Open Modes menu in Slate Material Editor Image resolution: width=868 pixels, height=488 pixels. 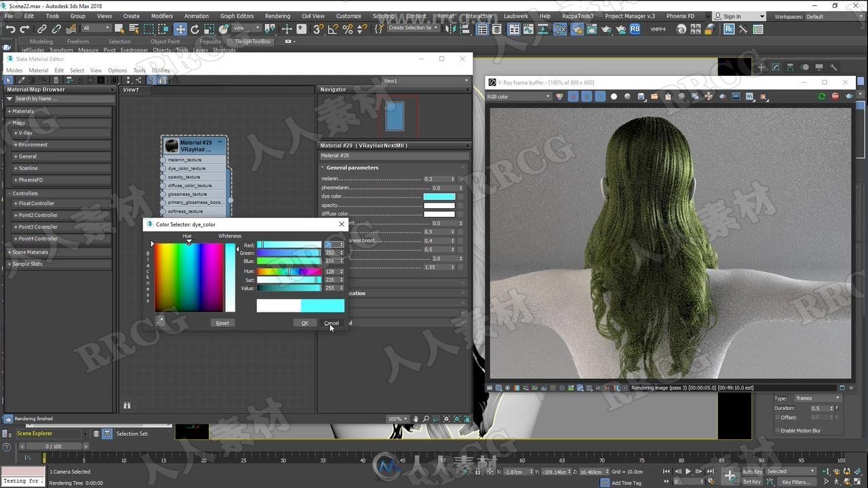point(14,70)
